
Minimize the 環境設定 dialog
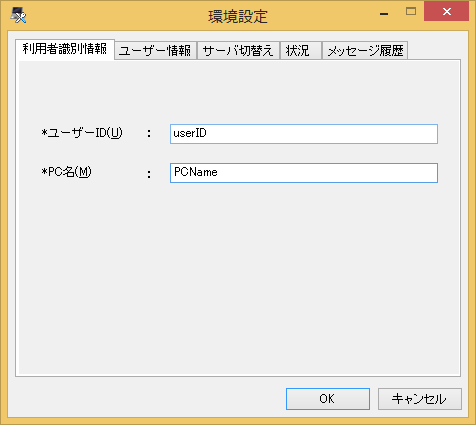tap(384, 13)
